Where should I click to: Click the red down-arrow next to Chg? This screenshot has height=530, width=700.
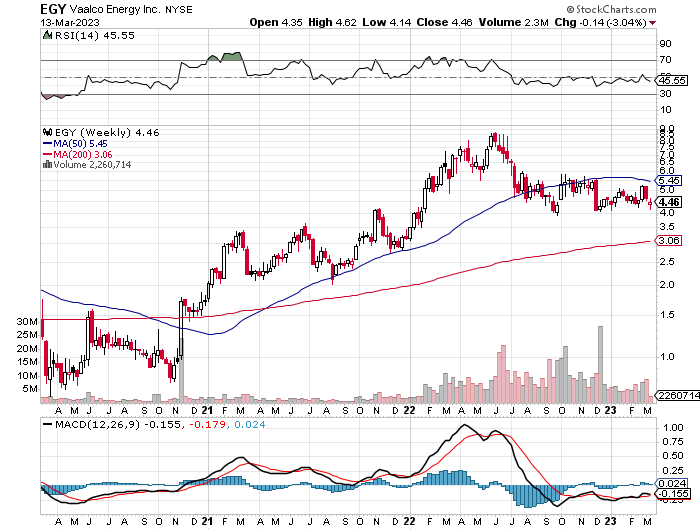pyautogui.click(x=652, y=23)
